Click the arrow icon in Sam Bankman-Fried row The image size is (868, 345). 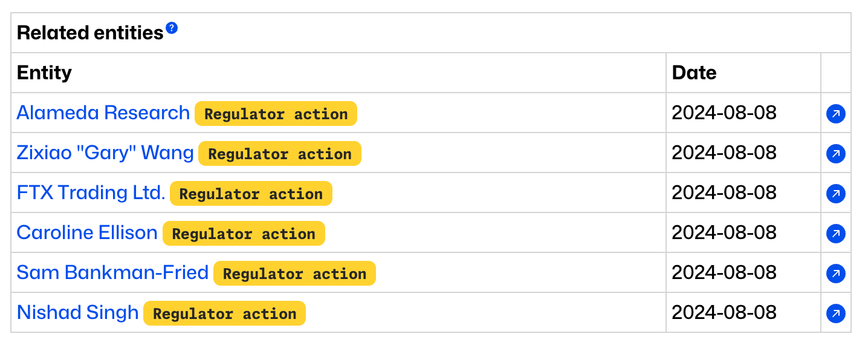(x=835, y=274)
